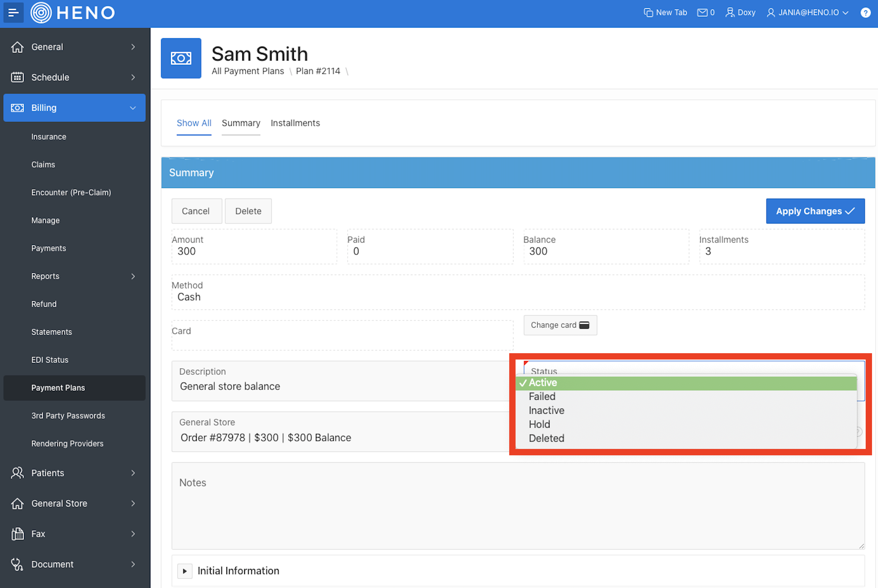The image size is (878, 588).
Task: Switch to the Installments tab
Action: [x=295, y=123]
